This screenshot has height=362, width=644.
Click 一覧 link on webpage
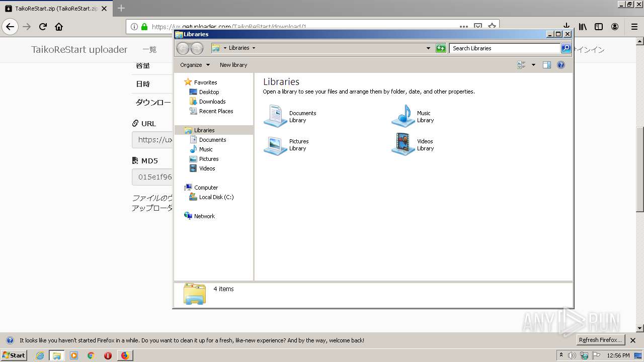(149, 49)
